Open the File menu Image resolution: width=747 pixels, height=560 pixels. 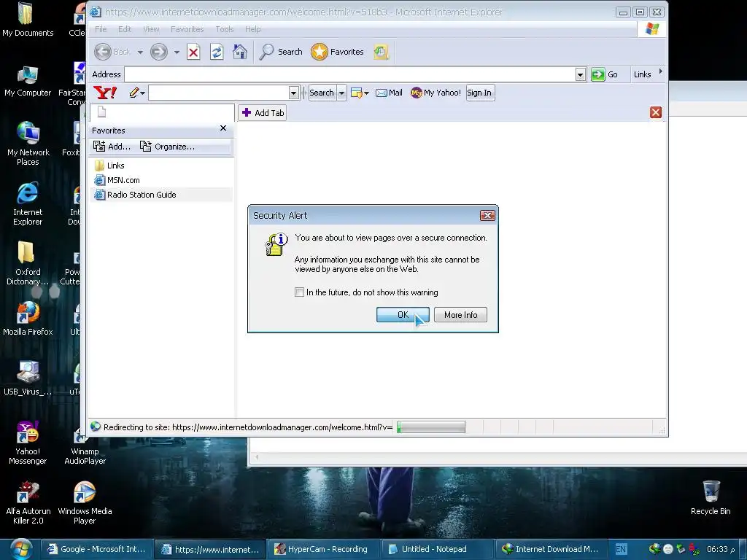pyautogui.click(x=101, y=29)
